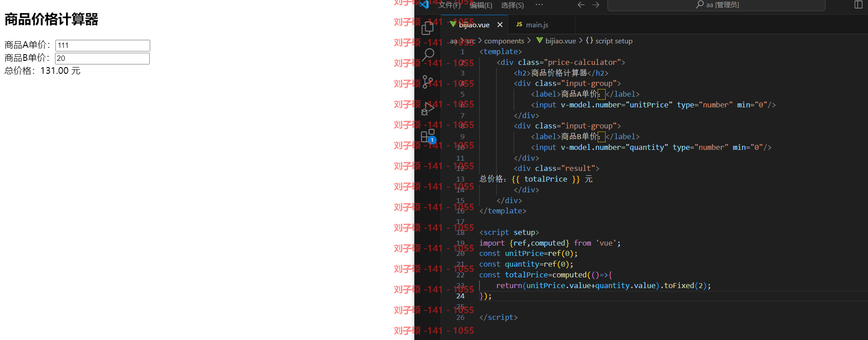Switch to the bijiao.vue tab

[x=474, y=25]
